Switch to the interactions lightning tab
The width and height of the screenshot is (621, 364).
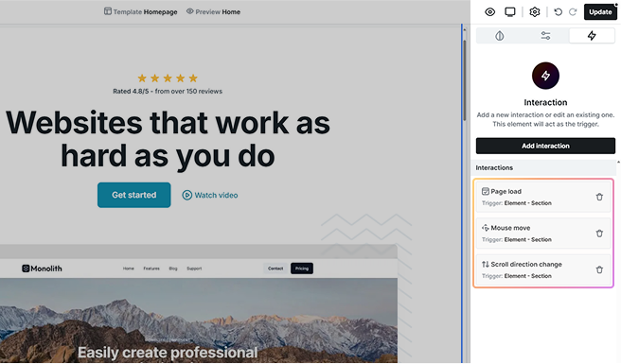coord(592,36)
